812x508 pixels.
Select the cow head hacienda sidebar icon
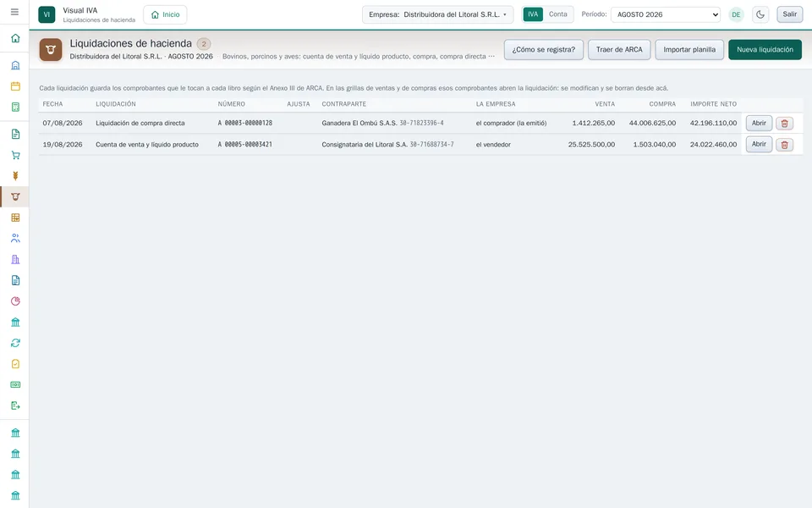click(x=15, y=197)
